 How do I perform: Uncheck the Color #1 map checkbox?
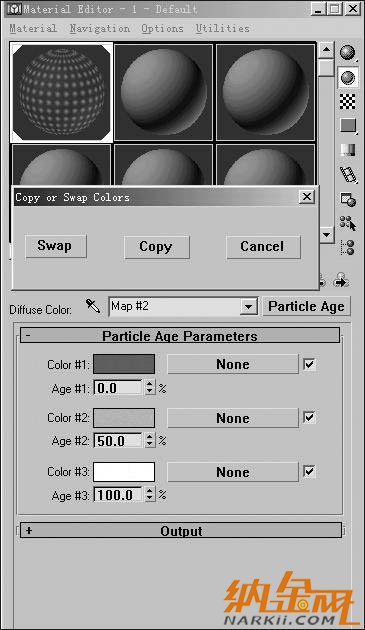pyautogui.click(x=309, y=364)
